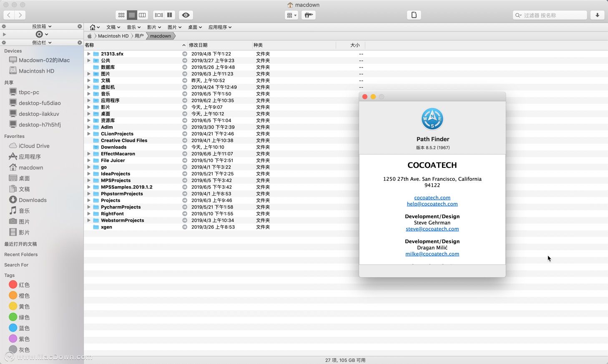Image resolution: width=608 pixels, height=364 pixels.
Task: Open the gear menu of the 侧边栏 panel
Action: click(x=4, y=42)
